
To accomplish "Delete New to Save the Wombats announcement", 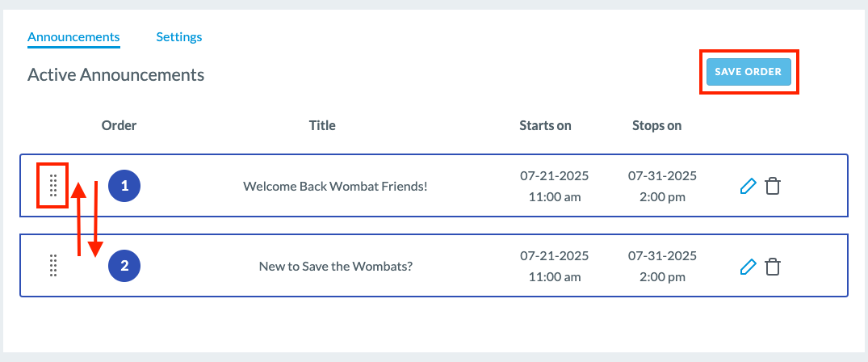I will tap(773, 267).
